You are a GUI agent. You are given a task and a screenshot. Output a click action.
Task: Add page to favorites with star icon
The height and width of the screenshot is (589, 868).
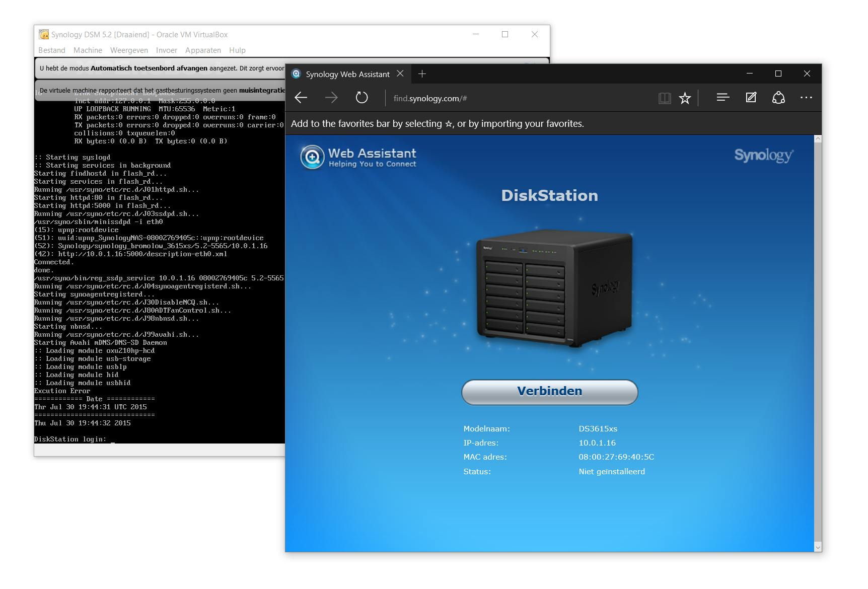(685, 98)
